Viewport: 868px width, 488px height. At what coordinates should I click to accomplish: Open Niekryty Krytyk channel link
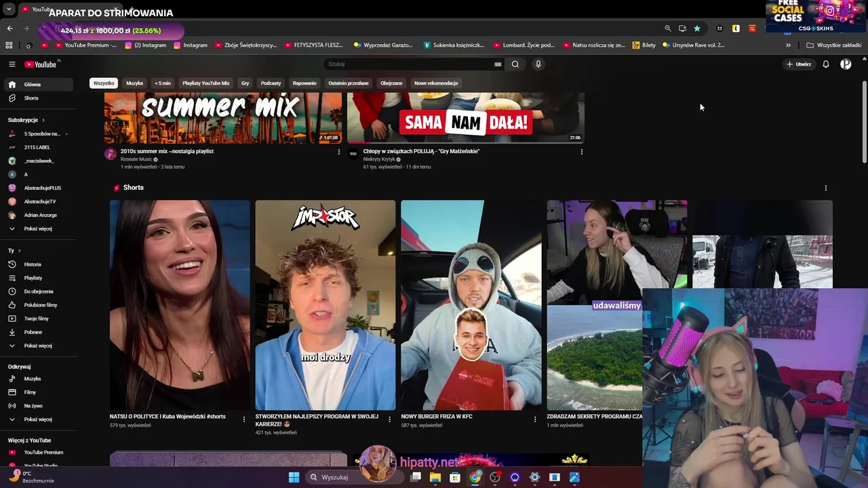[x=379, y=159]
